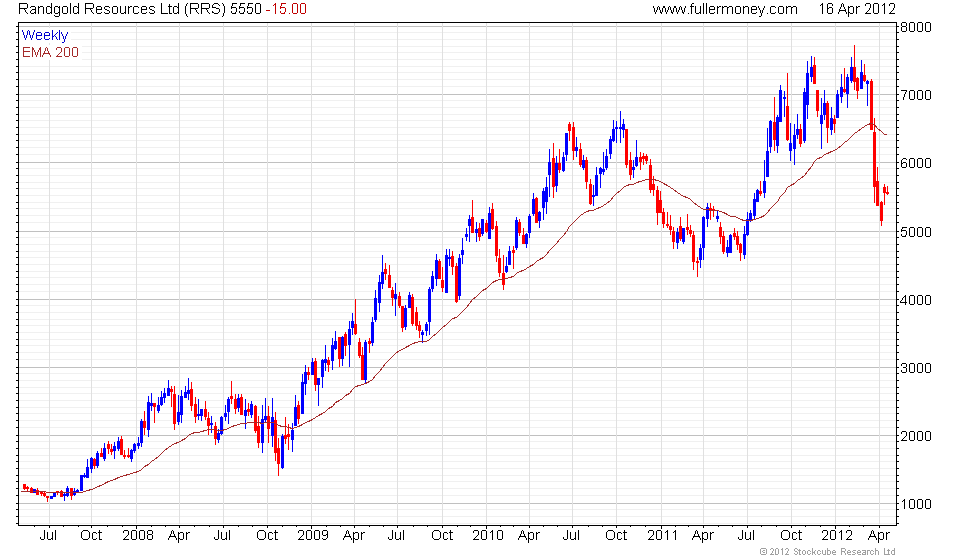Click the 2009 year label on time axis

coord(312,536)
